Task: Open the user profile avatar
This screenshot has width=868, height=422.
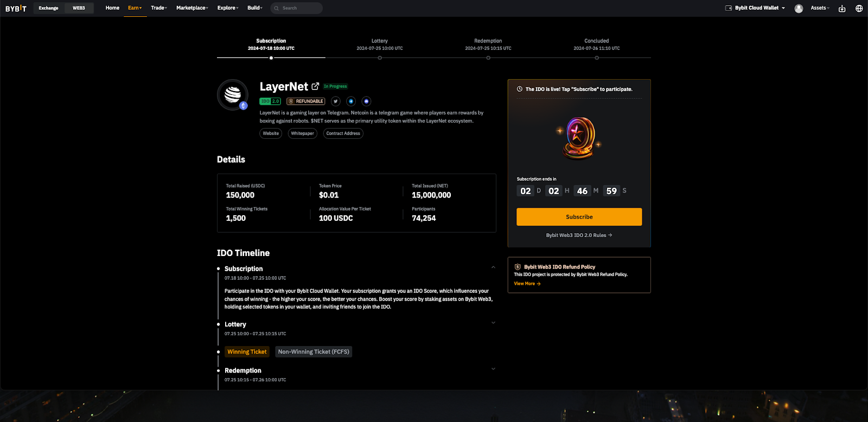Action: pos(799,8)
